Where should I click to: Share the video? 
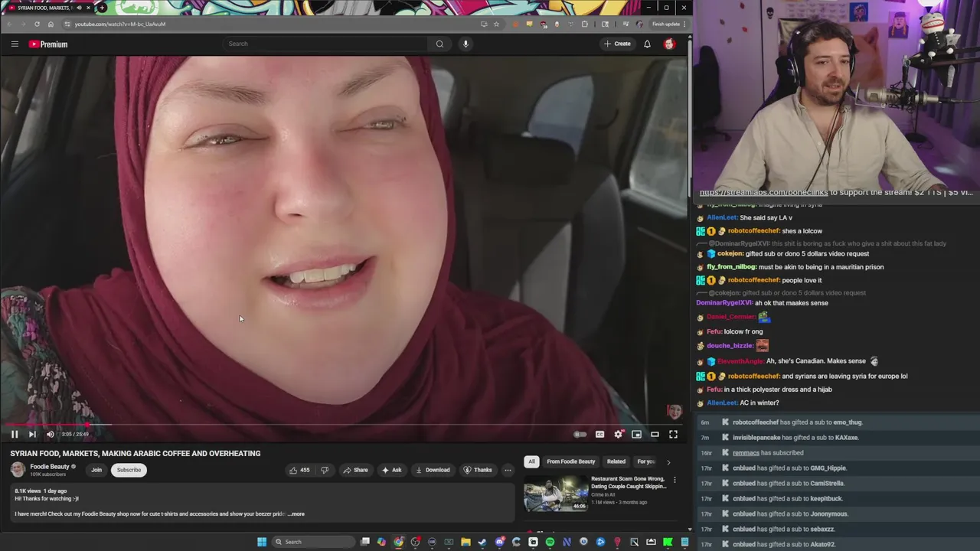355,470
